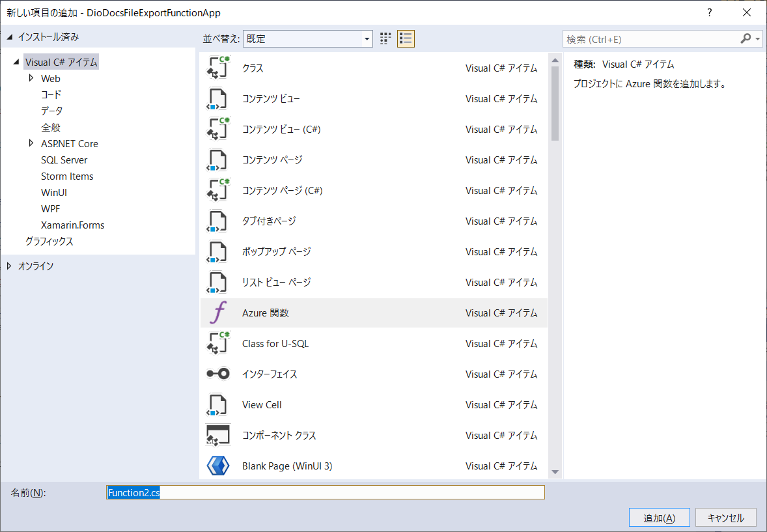Select the View Cell template icon
Screen dimensions: 767x532
pyautogui.click(x=217, y=405)
